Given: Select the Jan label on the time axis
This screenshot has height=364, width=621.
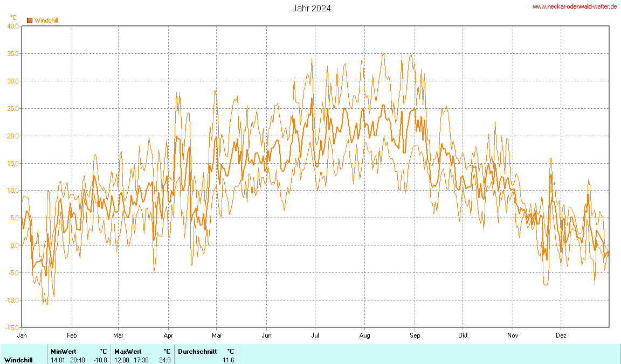Looking at the screenshot, I should [x=22, y=335].
